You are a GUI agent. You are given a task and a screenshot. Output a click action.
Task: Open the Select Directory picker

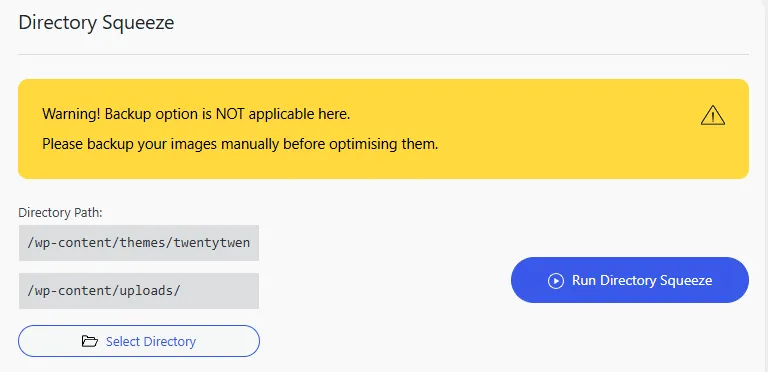pos(139,341)
